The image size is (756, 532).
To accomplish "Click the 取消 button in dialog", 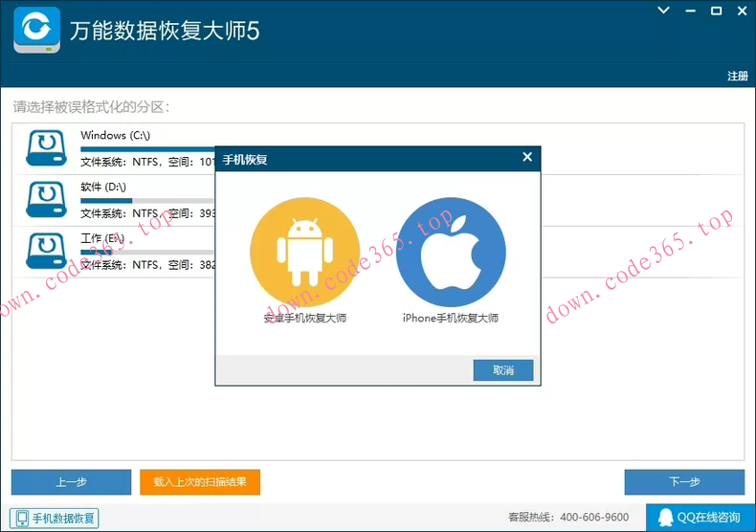I will pos(503,370).
